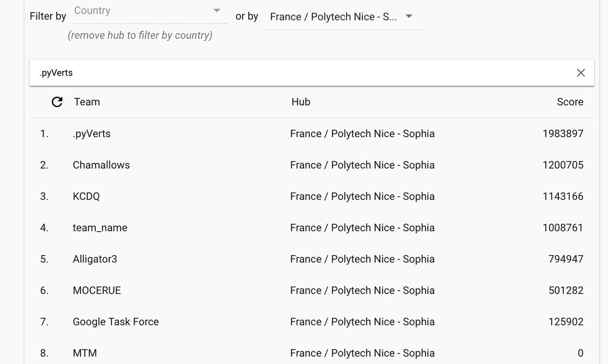608x364 pixels.
Task: Select the score 1143166
Action: (x=563, y=196)
